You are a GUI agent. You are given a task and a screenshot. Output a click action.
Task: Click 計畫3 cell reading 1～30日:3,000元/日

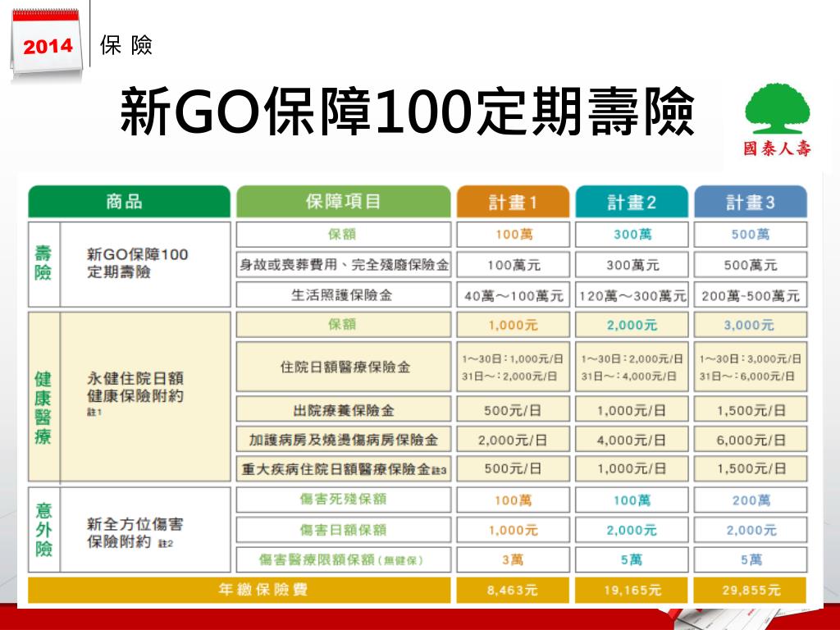point(751,367)
